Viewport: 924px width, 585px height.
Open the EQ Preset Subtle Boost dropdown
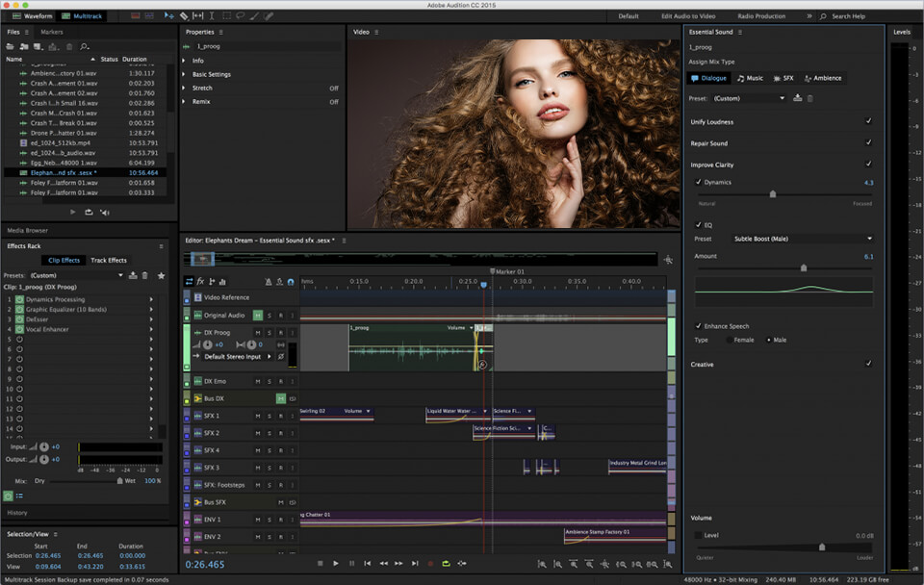pyautogui.click(x=803, y=239)
